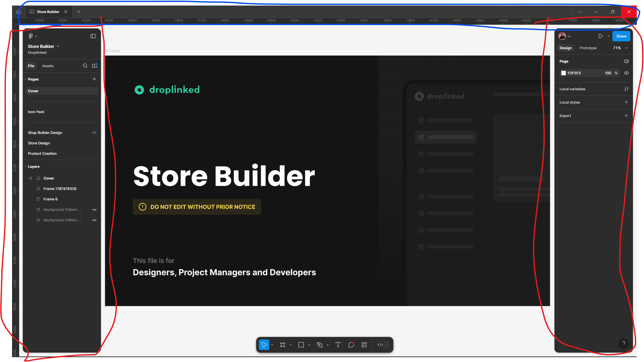The height and width of the screenshot is (362, 644).
Task: Click the Cover section icon in layers
Action: (x=38, y=178)
